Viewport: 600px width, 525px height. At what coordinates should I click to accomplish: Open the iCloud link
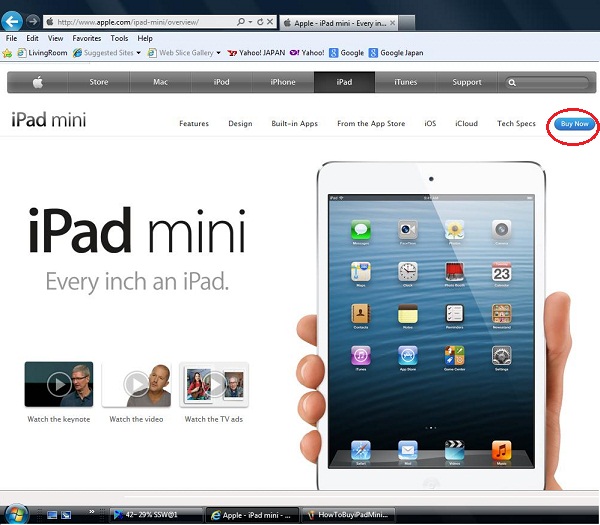click(466, 124)
